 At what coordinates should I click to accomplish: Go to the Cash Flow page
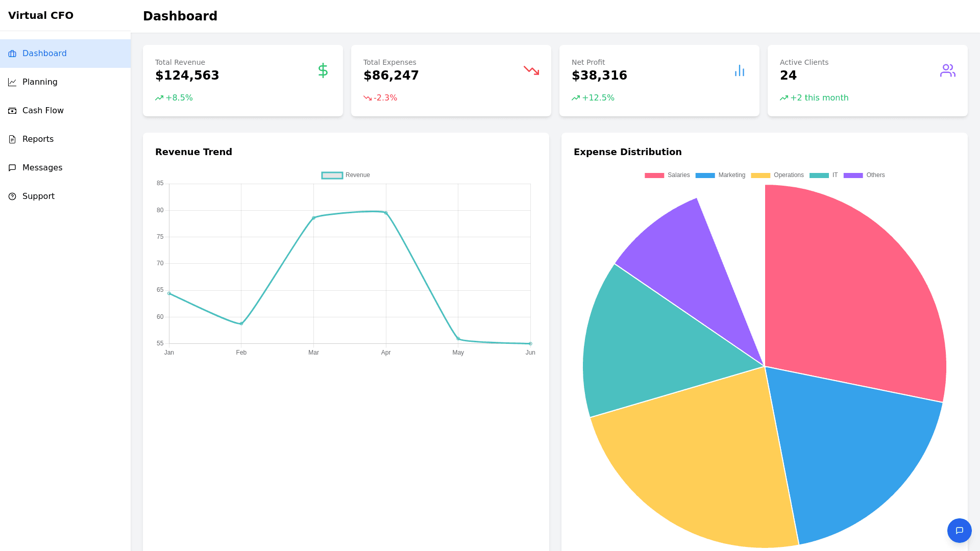(43, 111)
